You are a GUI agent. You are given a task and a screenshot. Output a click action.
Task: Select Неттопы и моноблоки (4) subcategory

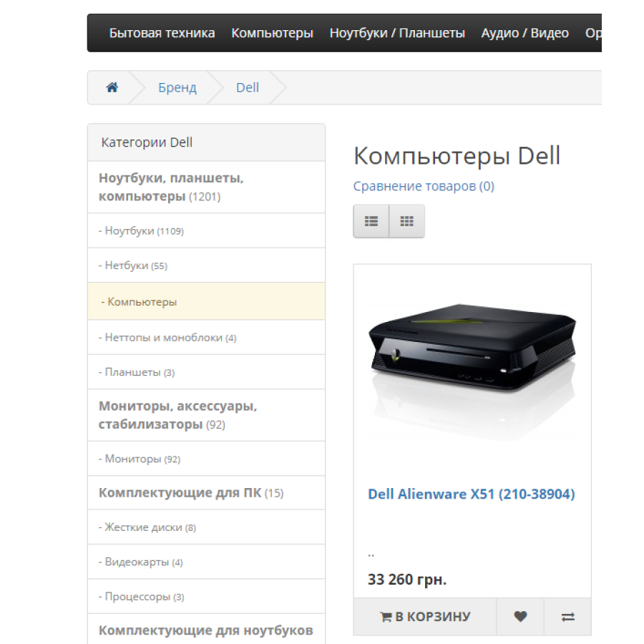tap(206, 337)
